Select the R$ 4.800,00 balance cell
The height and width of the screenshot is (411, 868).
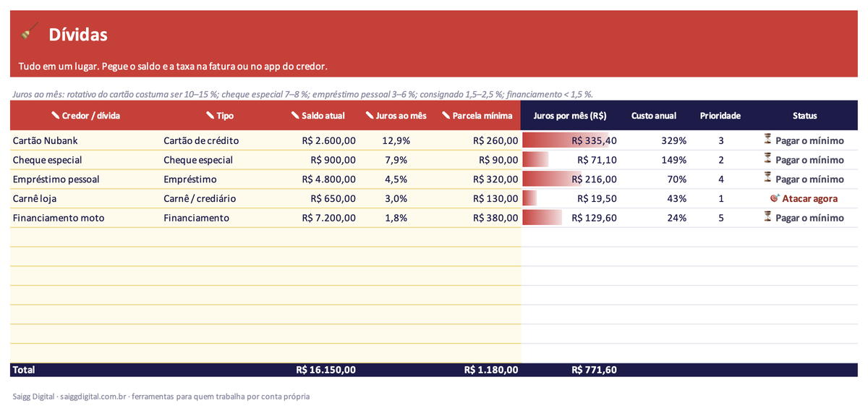tap(319, 179)
